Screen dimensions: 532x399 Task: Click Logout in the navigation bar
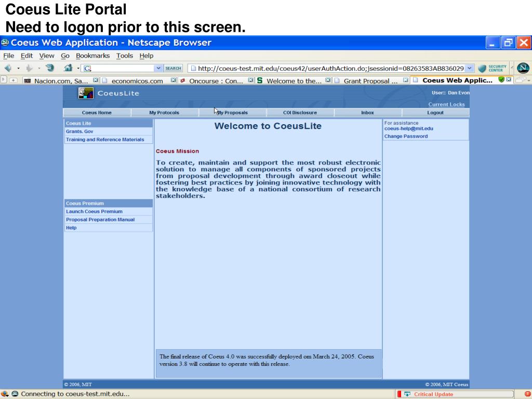point(435,113)
